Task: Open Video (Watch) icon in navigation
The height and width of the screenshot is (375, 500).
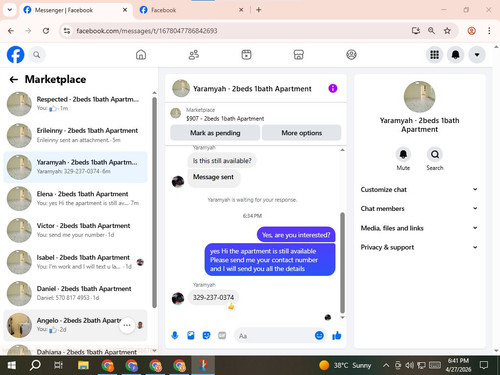Action: [246, 55]
